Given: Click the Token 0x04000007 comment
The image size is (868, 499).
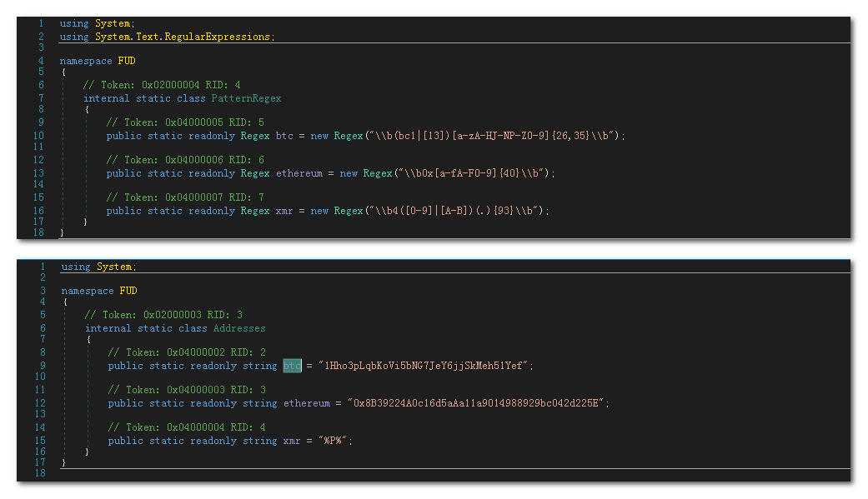Looking at the screenshot, I should [185, 197].
